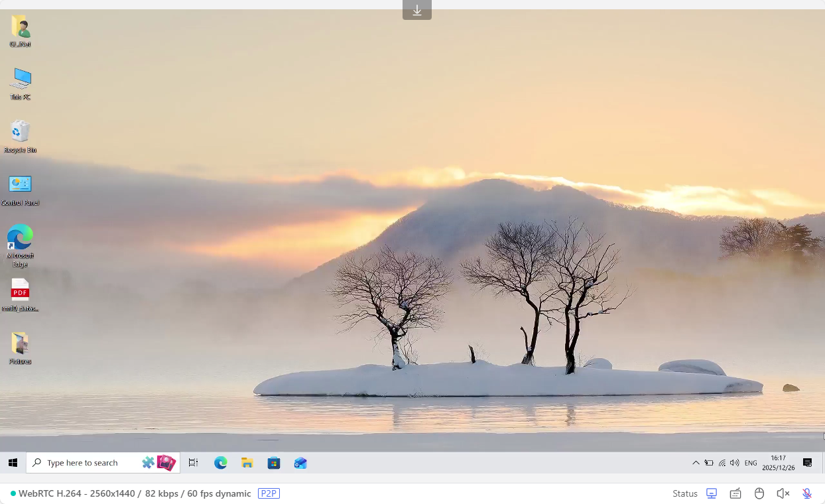Unmute the remote audio speaker
825x504 pixels.
(x=783, y=493)
